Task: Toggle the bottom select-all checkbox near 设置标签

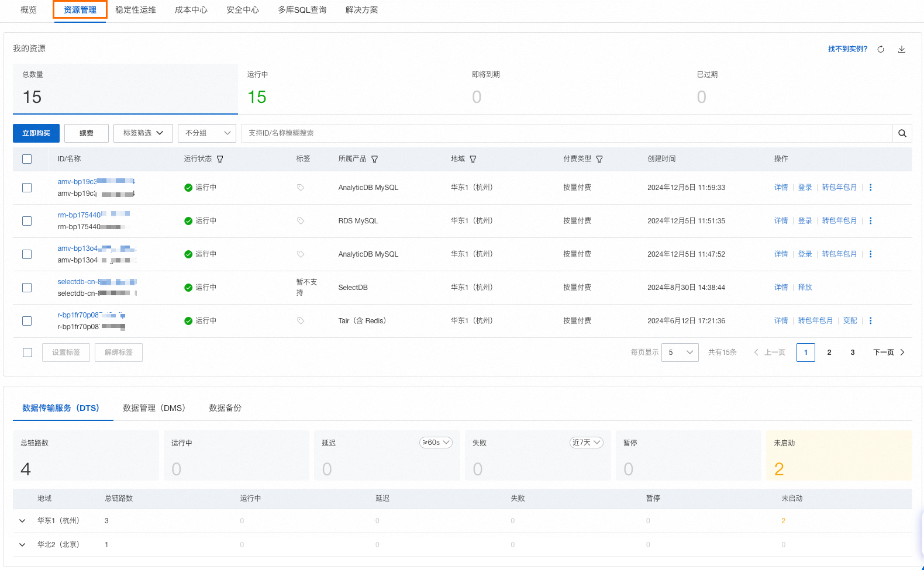Action: coord(27,353)
